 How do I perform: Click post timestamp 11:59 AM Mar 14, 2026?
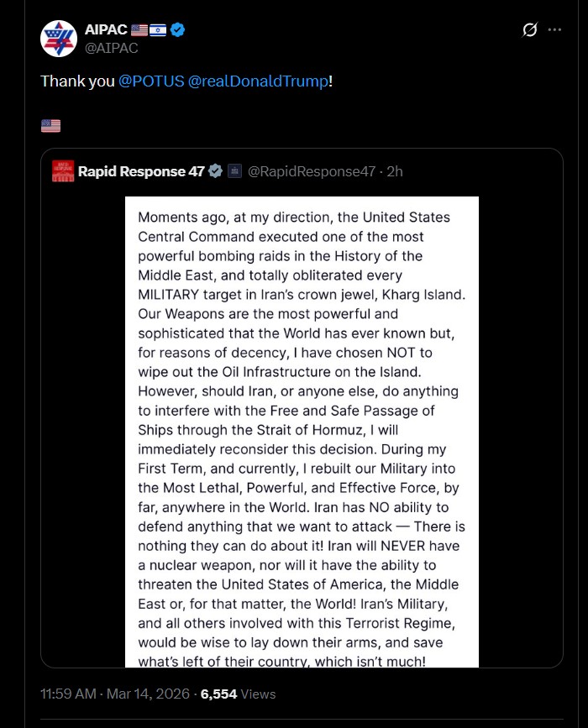point(115,694)
